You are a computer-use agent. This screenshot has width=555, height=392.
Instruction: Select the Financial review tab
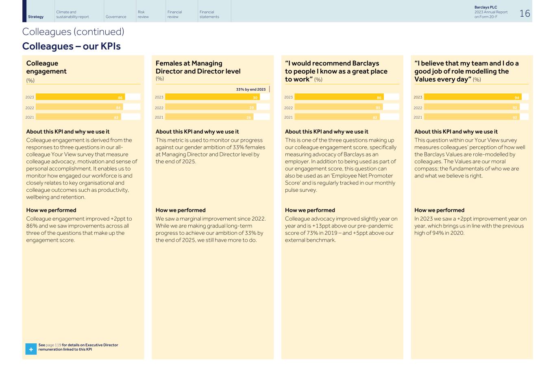click(x=174, y=15)
